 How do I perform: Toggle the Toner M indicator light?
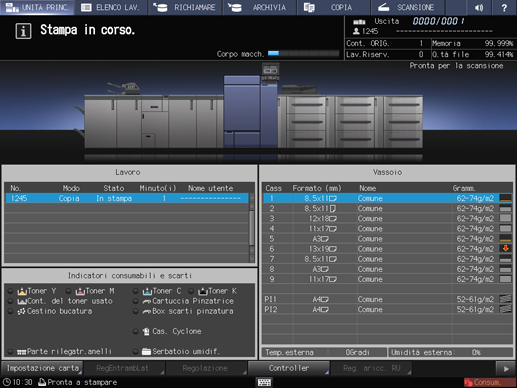coord(68,291)
